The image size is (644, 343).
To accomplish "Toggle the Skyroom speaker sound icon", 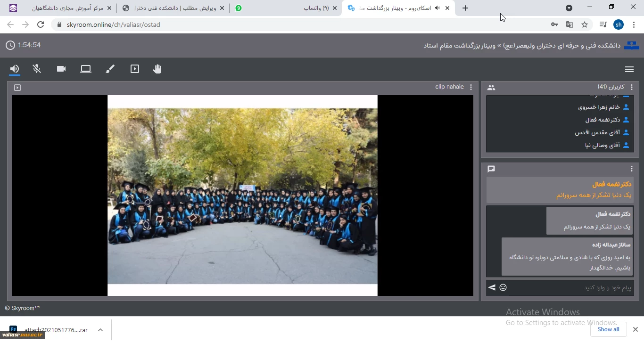I will coord(15,69).
